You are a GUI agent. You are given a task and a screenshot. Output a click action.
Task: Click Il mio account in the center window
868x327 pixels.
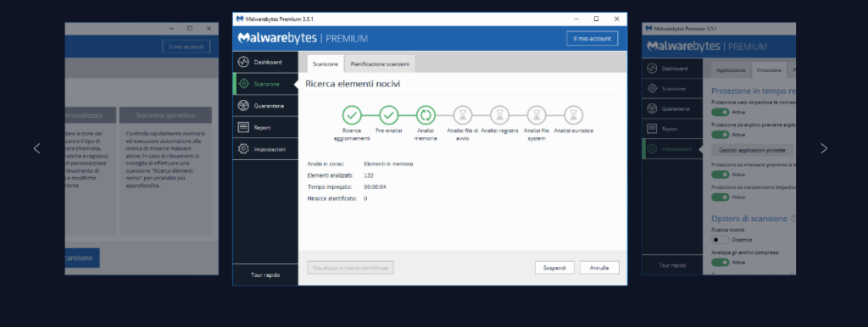point(592,39)
